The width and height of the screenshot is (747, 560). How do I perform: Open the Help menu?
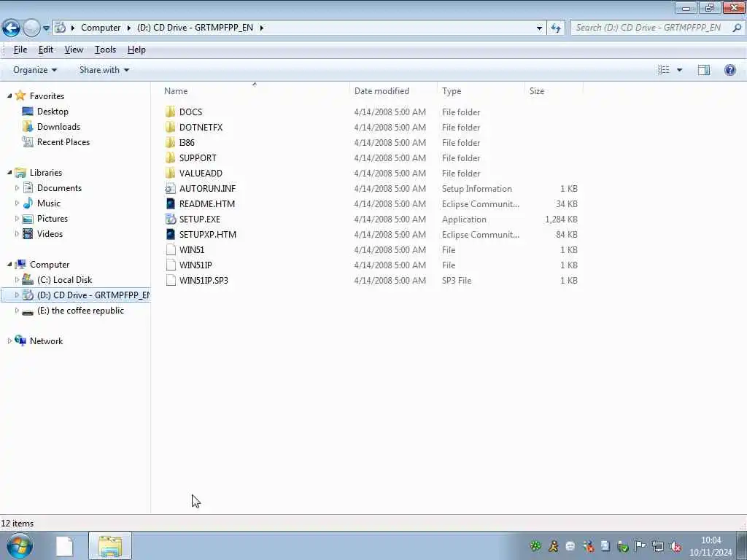tap(136, 50)
